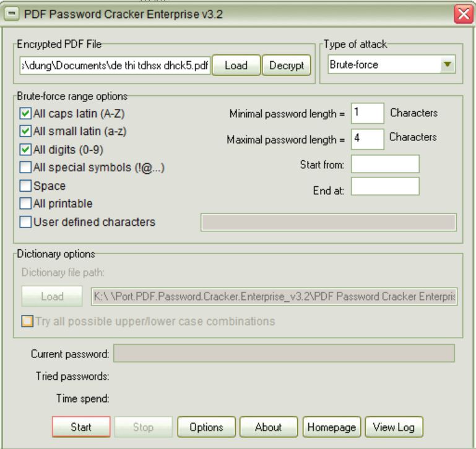Viewport: 476px width, 449px height.
Task: Click the 'Time spend:' label
Action: [x=82, y=398]
